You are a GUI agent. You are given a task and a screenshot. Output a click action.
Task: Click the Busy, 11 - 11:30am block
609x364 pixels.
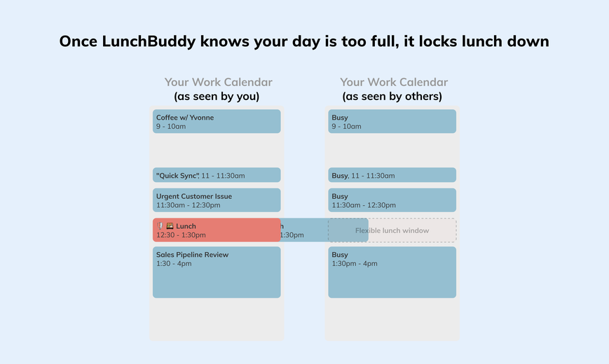point(392,175)
